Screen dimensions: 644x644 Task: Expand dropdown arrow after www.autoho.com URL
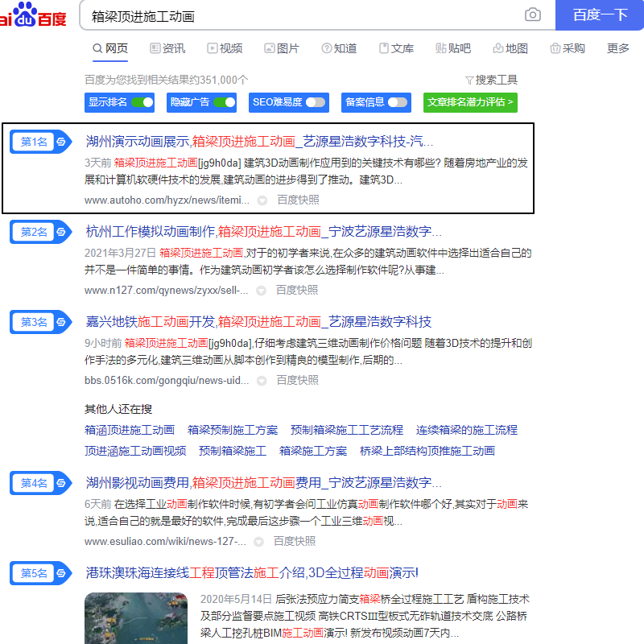[262, 200]
